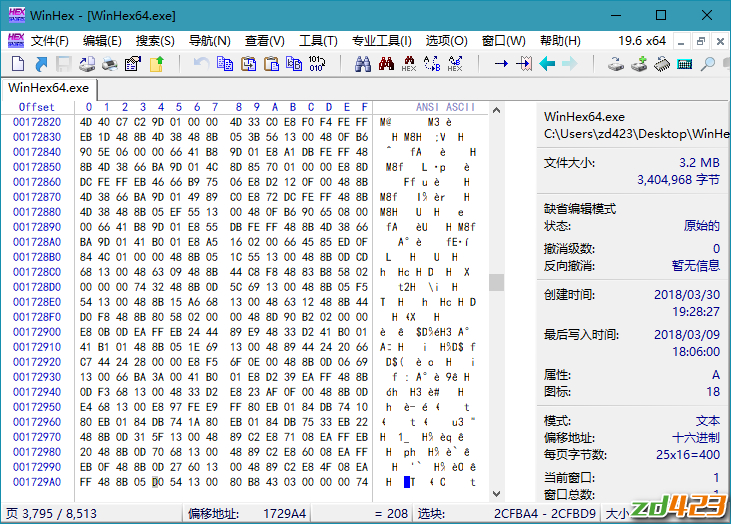
Task: Minimize the inner document window
Action: click(681, 41)
